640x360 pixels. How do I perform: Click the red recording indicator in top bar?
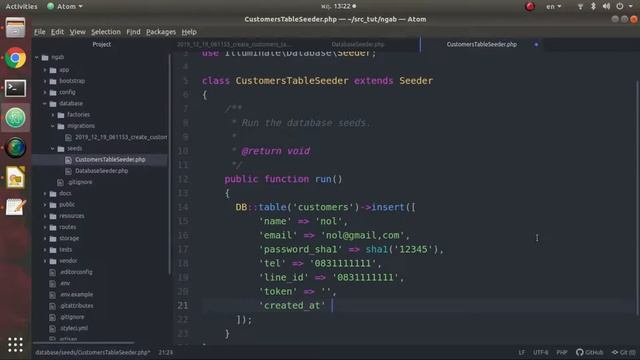pos(530,6)
